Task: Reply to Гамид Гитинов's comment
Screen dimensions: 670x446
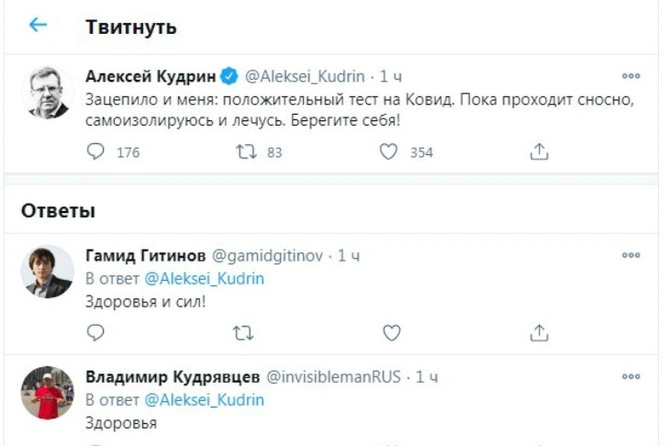Action: pos(97,332)
